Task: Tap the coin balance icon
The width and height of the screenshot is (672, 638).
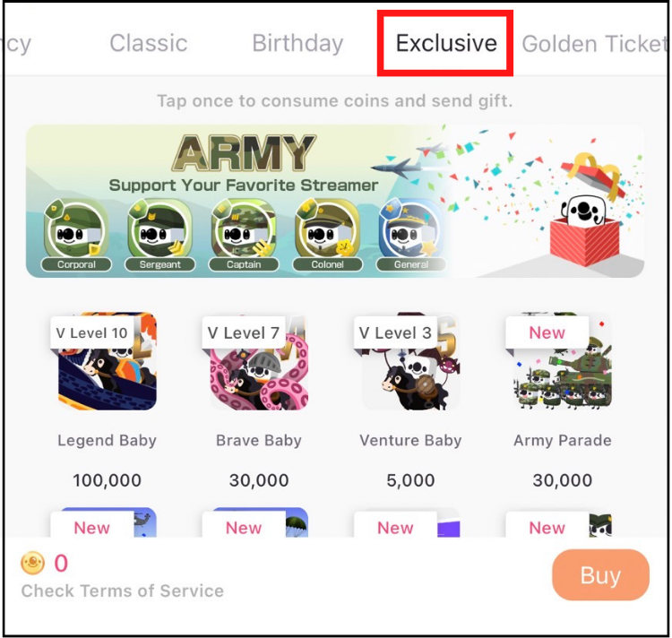Action: click(x=33, y=564)
